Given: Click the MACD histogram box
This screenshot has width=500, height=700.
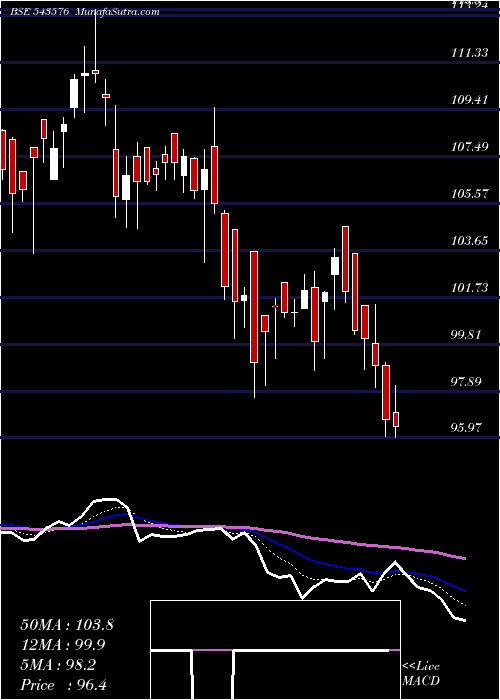Looking at the screenshot, I should pyautogui.click(x=275, y=650).
